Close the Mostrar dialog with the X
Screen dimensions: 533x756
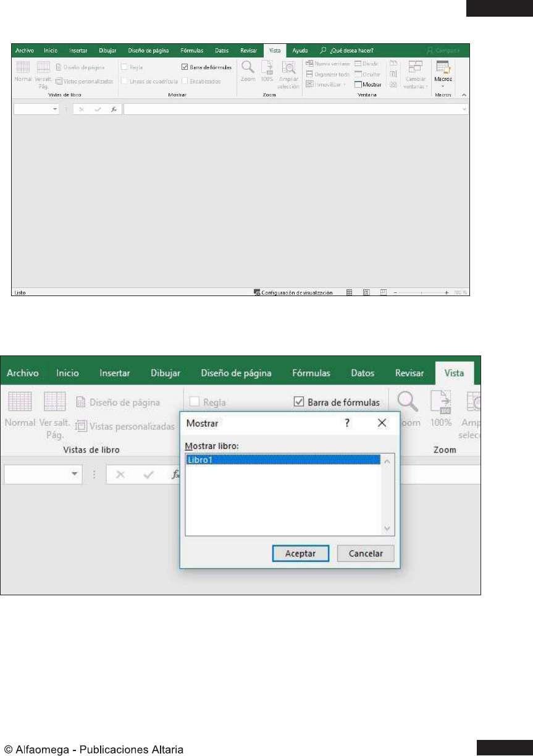point(382,423)
